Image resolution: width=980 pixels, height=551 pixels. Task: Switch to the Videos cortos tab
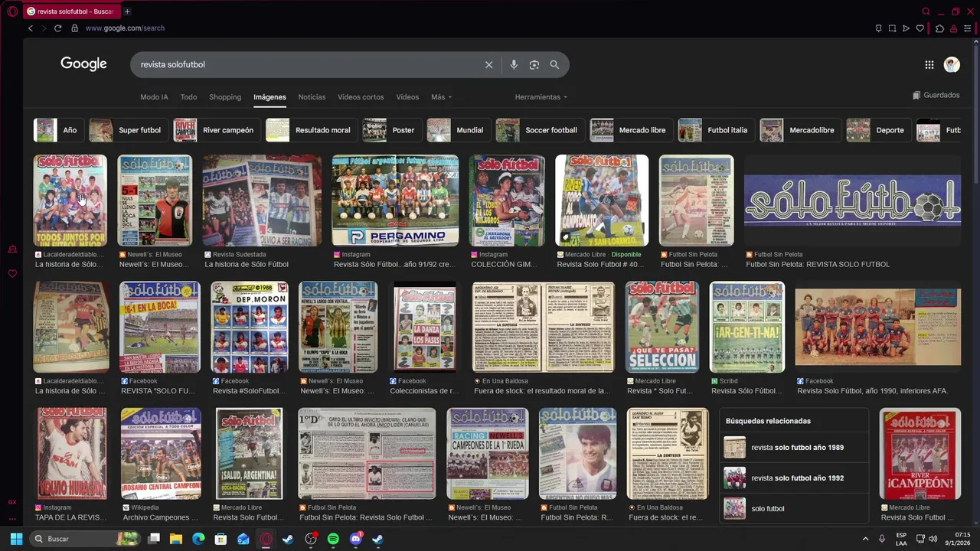tap(361, 97)
